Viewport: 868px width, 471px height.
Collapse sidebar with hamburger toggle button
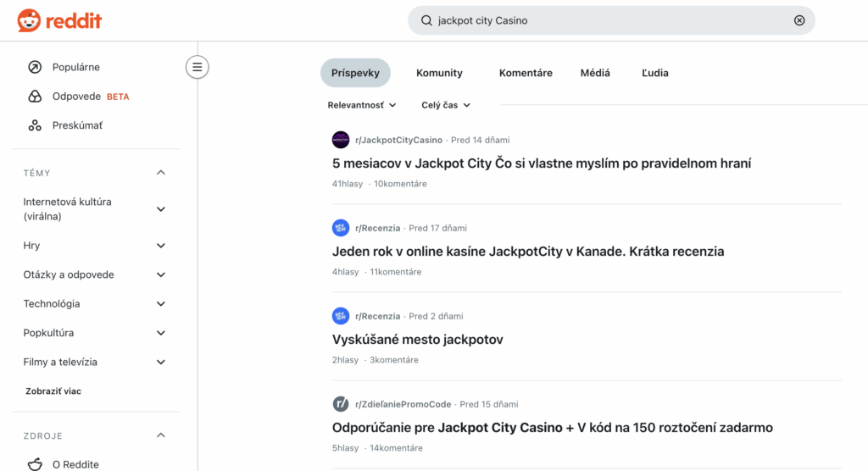pyautogui.click(x=198, y=67)
